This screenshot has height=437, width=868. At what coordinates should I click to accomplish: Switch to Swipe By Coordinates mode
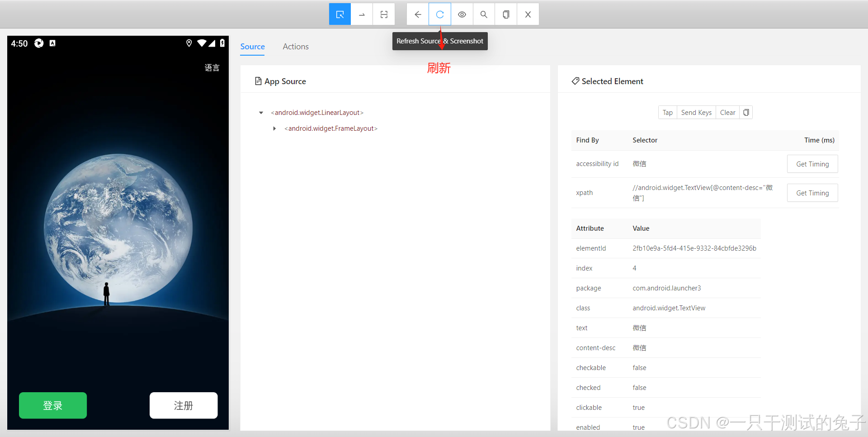point(362,14)
